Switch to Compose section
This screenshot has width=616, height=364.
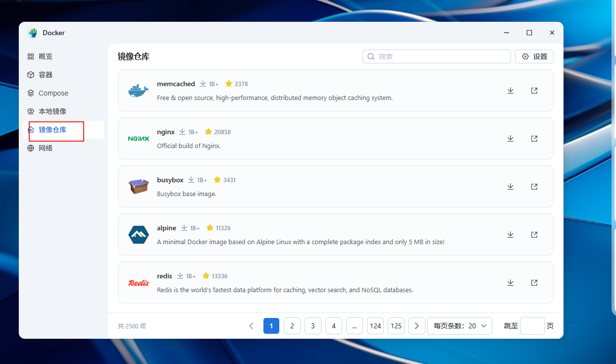pyautogui.click(x=63, y=93)
